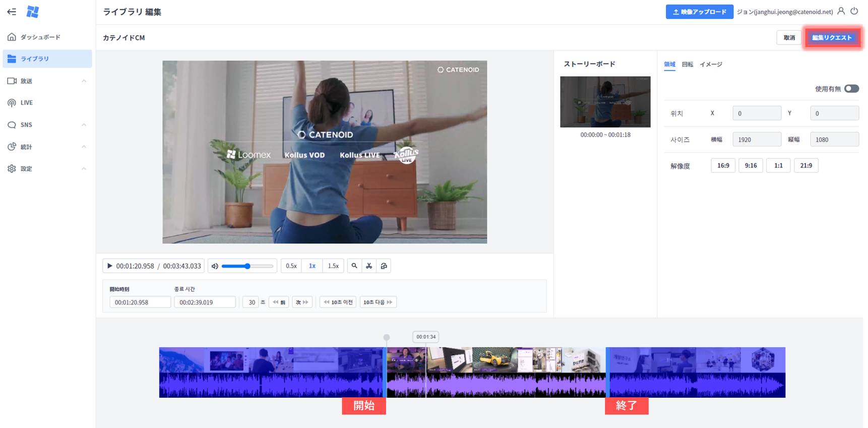Click the storyboard clip thumbnail
868x428 pixels.
coord(605,102)
